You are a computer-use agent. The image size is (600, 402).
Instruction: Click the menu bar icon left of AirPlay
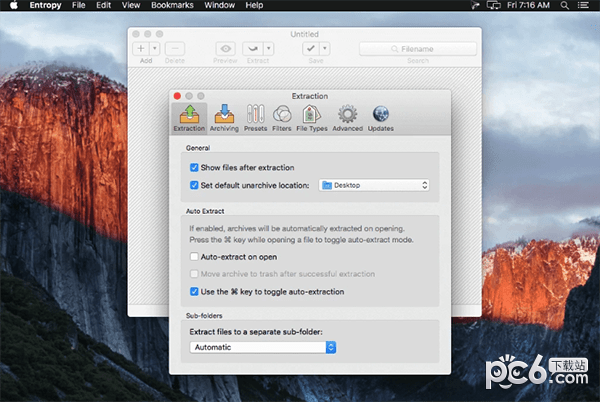[x=475, y=5]
